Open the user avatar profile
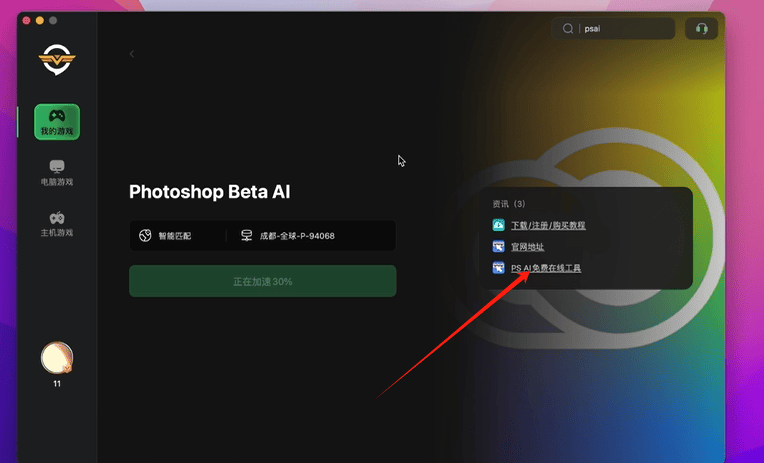 tap(57, 358)
